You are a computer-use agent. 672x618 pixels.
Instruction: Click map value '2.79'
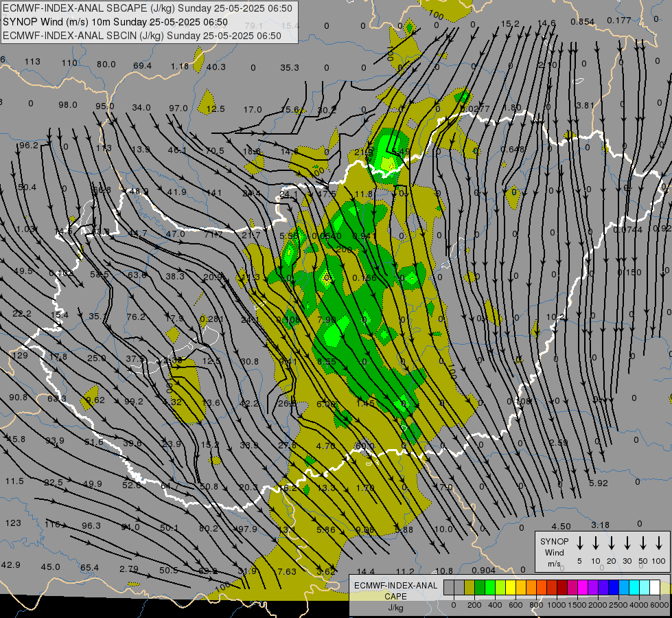click(x=129, y=569)
